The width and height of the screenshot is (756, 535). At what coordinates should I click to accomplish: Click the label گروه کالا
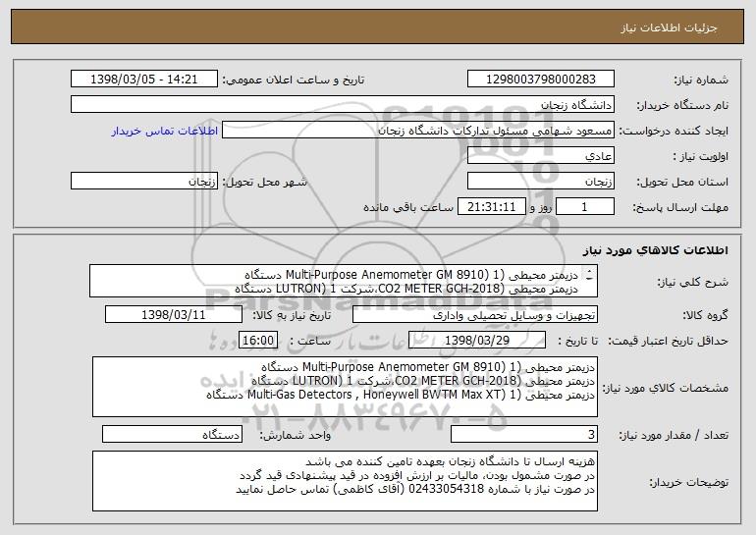point(706,315)
